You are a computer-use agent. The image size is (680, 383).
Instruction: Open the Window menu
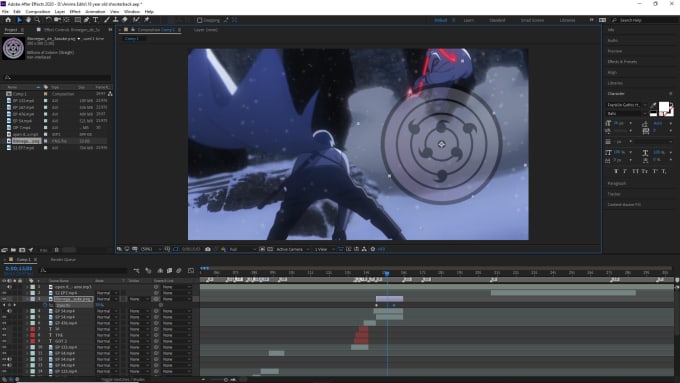pyautogui.click(x=132, y=11)
